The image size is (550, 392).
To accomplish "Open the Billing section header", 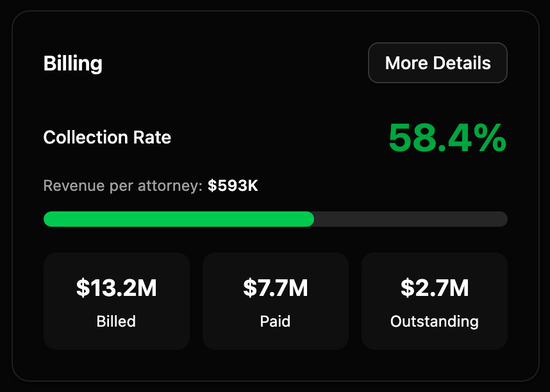I will (72, 63).
